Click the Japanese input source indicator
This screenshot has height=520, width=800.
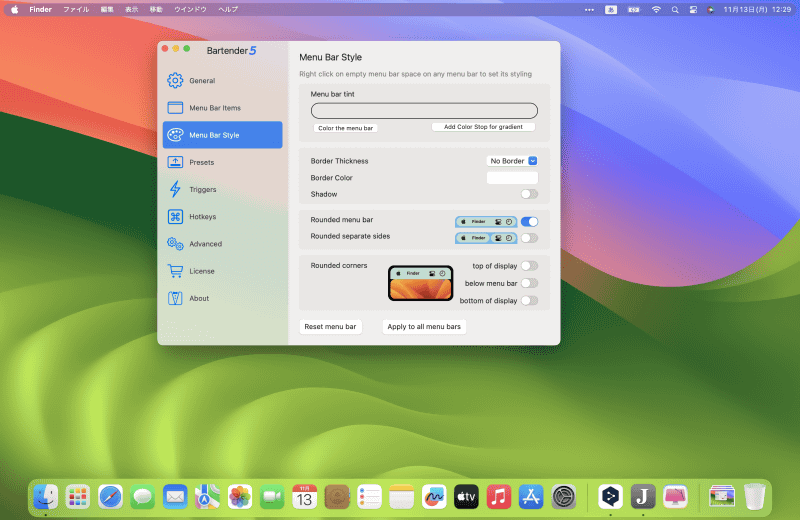pyautogui.click(x=611, y=10)
